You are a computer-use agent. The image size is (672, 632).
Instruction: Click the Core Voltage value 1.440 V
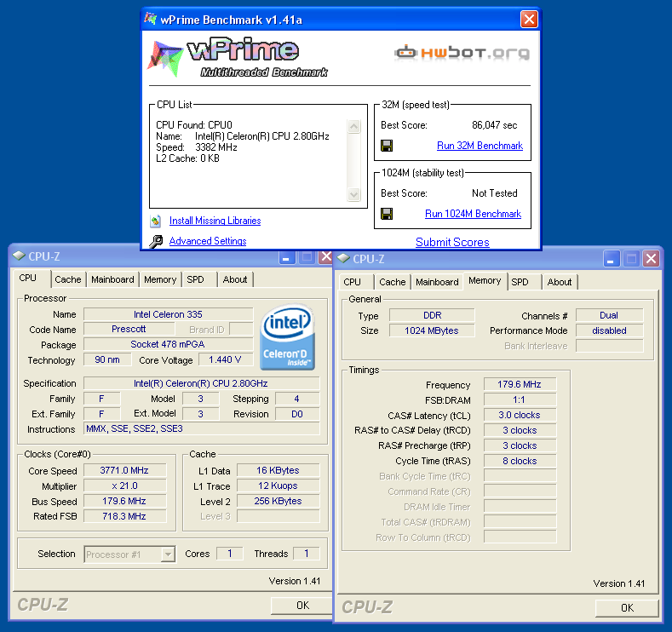[x=226, y=360]
